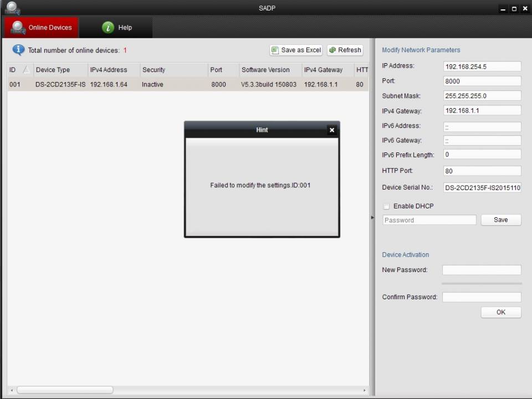Sort by Port column header
This screenshot has width=532, height=399.
[223, 70]
